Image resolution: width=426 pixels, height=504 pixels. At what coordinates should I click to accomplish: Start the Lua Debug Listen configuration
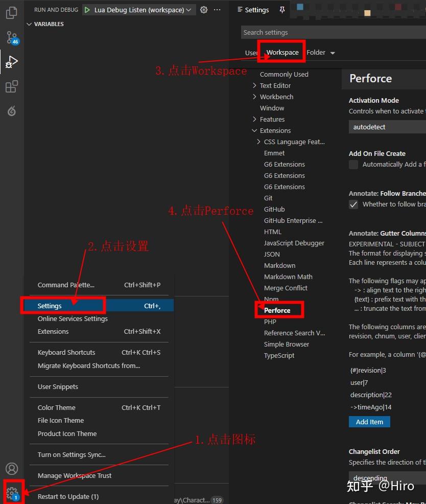pyautogui.click(x=87, y=9)
